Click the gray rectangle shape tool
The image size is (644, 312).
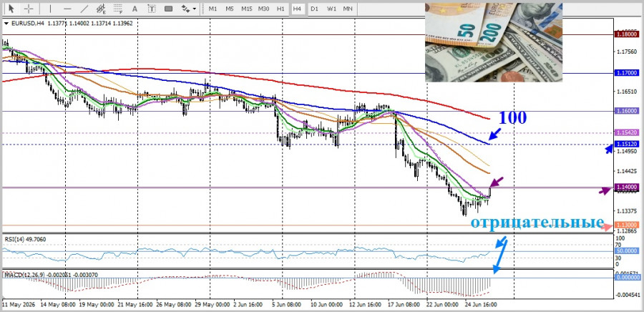tap(168, 9)
